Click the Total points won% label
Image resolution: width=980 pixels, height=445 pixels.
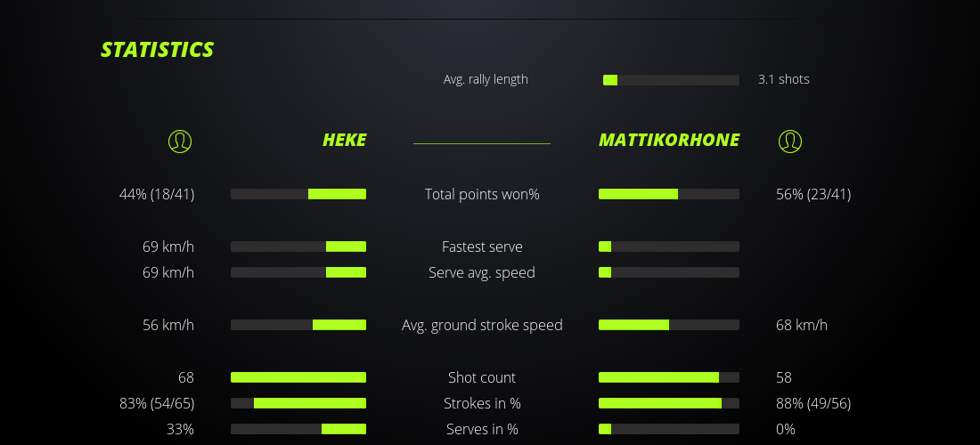tap(482, 194)
